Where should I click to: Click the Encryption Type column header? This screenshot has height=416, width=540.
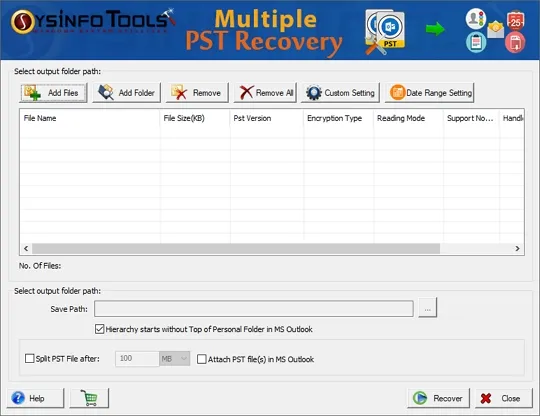click(339, 118)
